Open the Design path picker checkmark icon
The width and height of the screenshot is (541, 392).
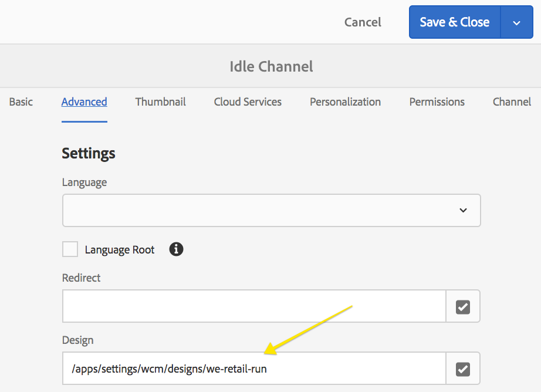point(463,369)
